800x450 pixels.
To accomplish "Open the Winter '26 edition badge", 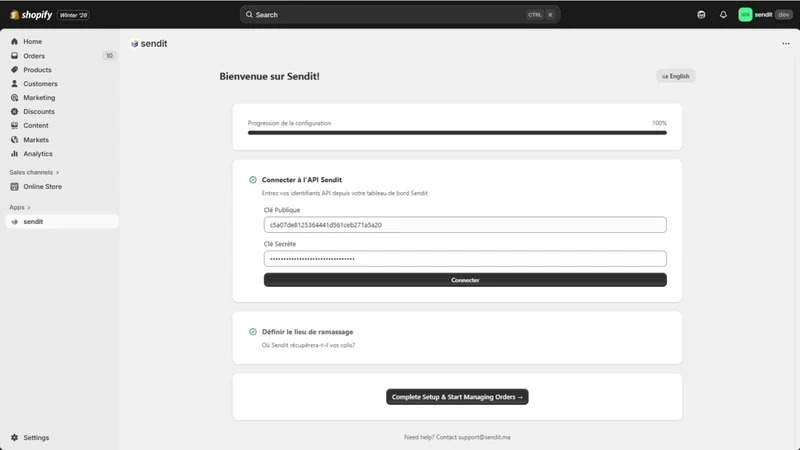I will [73, 15].
